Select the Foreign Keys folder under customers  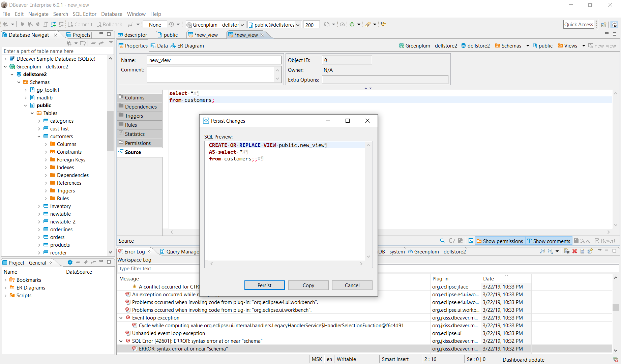(x=71, y=160)
